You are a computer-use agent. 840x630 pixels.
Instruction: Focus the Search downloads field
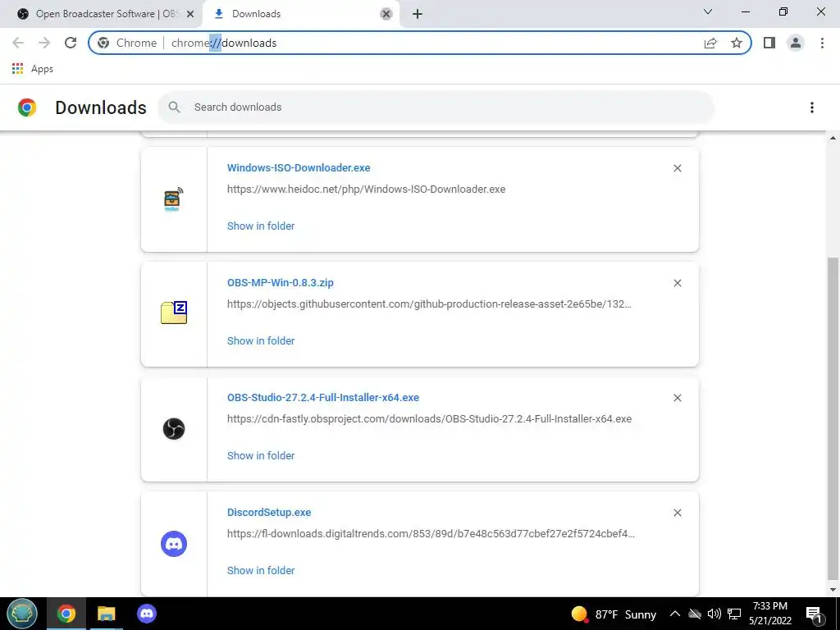(436, 107)
